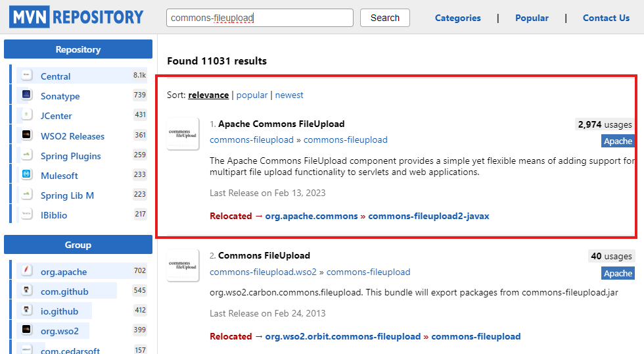
Task: Click the JCenter repository icon
Action: tap(27, 114)
